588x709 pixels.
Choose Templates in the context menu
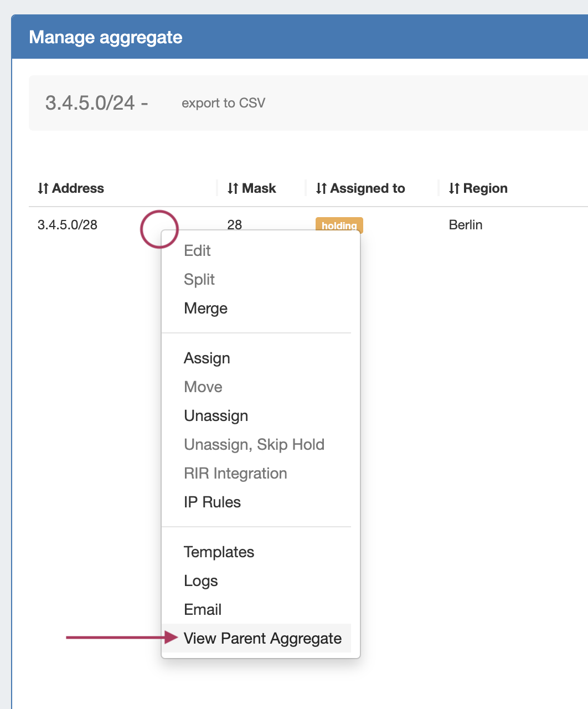219,552
